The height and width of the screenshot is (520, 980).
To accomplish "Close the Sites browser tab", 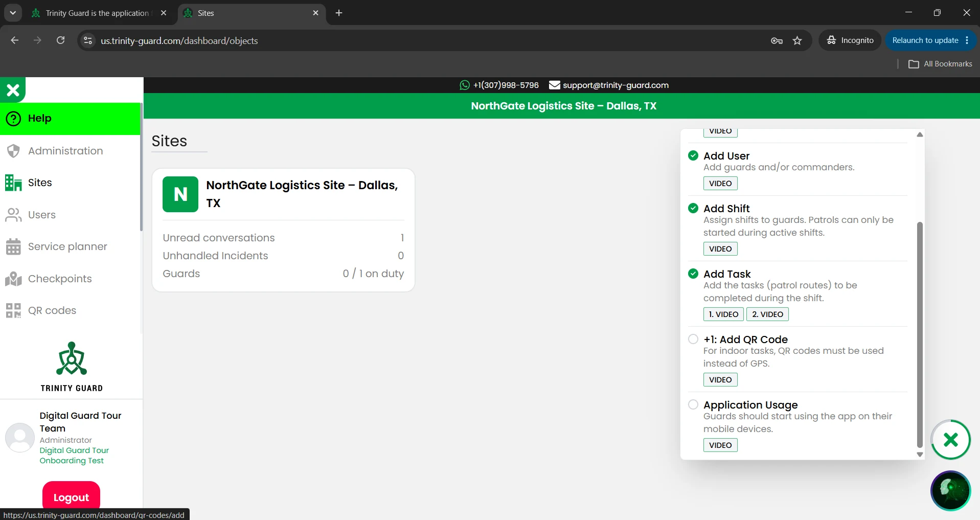I will pyautogui.click(x=315, y=13).
